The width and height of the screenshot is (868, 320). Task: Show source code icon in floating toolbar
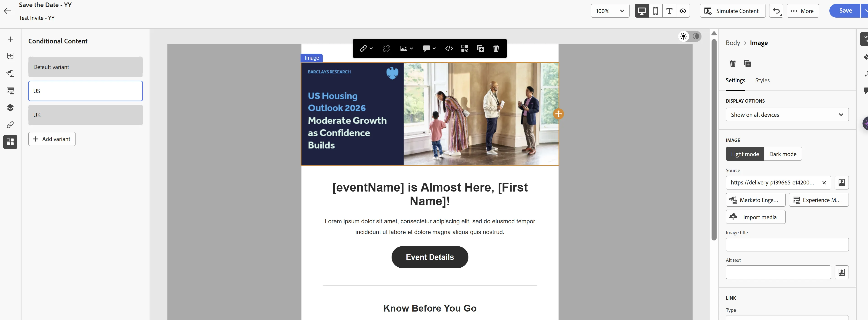pyautogui.click(x=449, y=48)
